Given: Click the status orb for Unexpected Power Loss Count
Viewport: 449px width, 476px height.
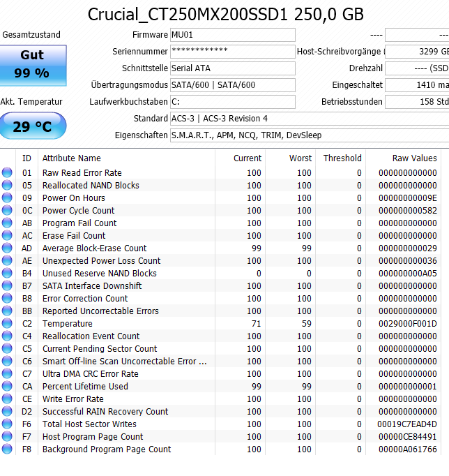Looking at the screenshot, I should (x=7, y=260).
